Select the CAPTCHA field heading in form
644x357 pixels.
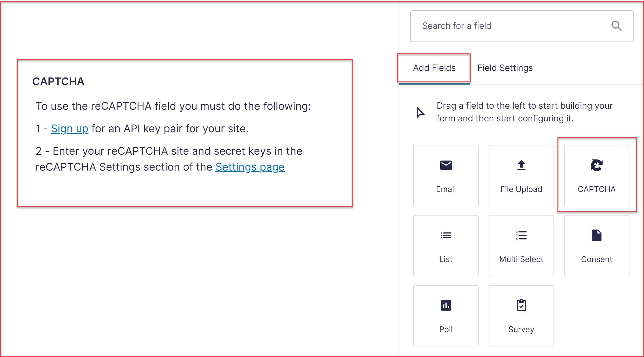58,81
